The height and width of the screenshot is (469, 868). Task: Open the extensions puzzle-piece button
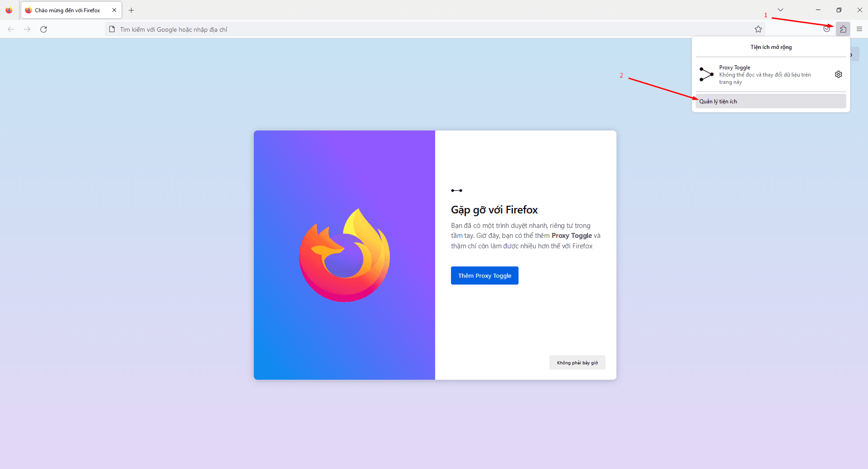coord(843,29)
